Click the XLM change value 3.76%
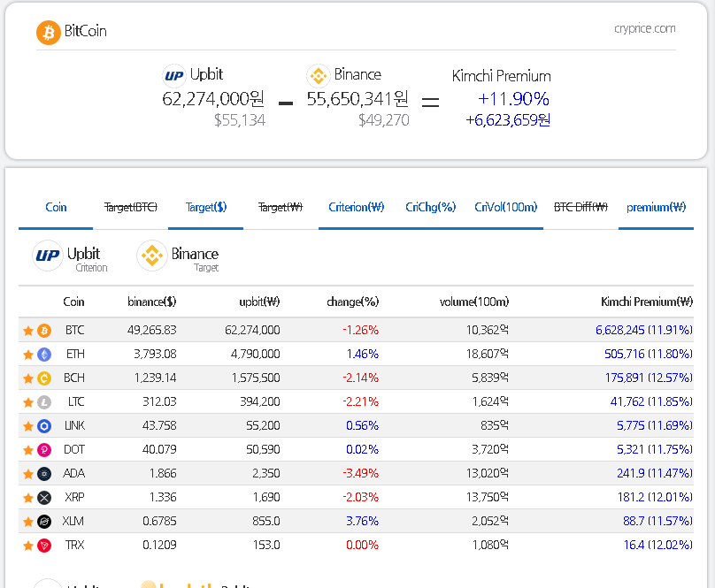The width and height of the screenshot is (715, 588). point(363,521)
